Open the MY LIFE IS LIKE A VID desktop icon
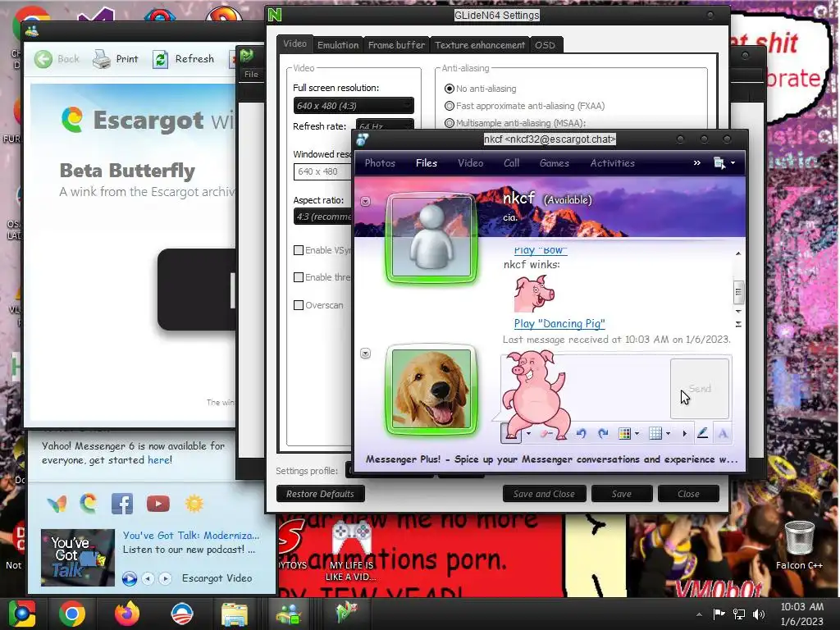This screenshot has width=840, height=630. (x=351, y=552)
